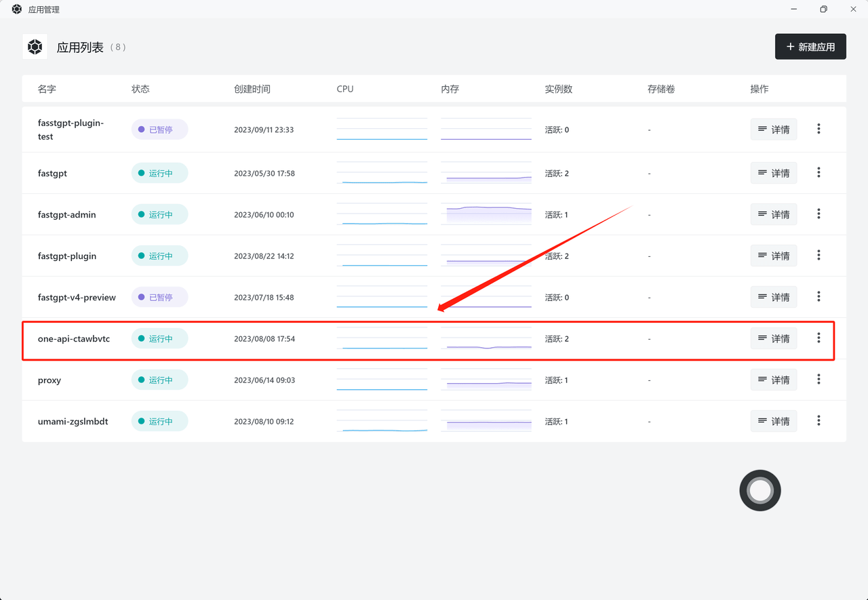
Task: Open three-dot menu for one-api-ctawbvtc
Action: (x=818, y=338)
